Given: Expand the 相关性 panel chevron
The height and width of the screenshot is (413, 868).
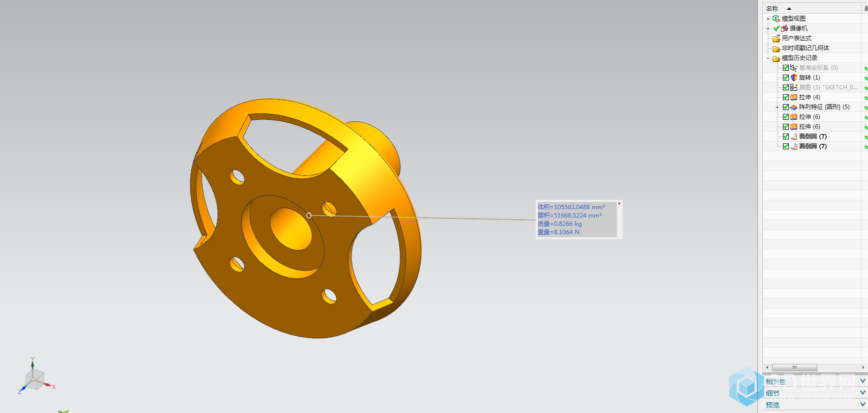Looking at the screenshot, I should pos(863,381).
